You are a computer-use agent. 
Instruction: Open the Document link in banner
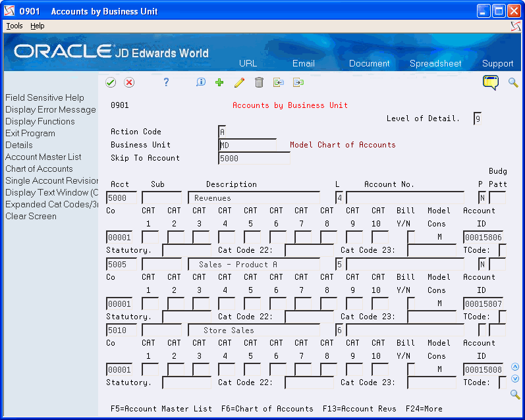pyautogui.click(x=370, y=63)
